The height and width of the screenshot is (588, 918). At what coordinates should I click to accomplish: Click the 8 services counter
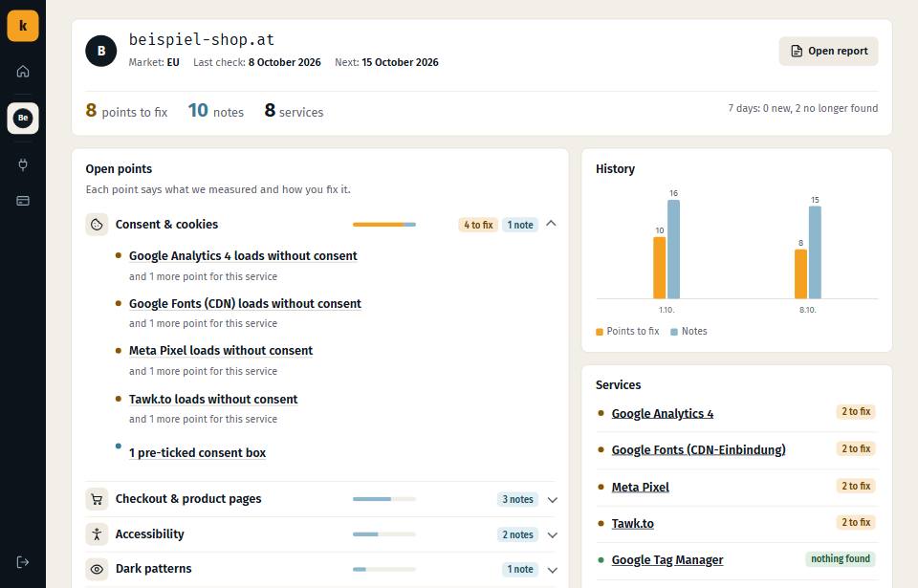coord(294,111)
